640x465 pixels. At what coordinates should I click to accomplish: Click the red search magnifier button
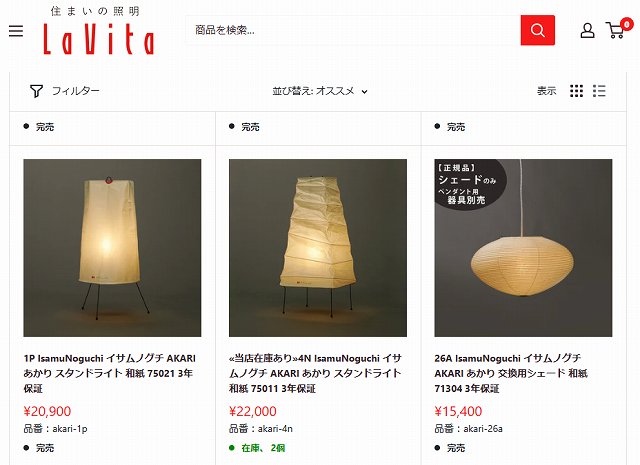537,30
